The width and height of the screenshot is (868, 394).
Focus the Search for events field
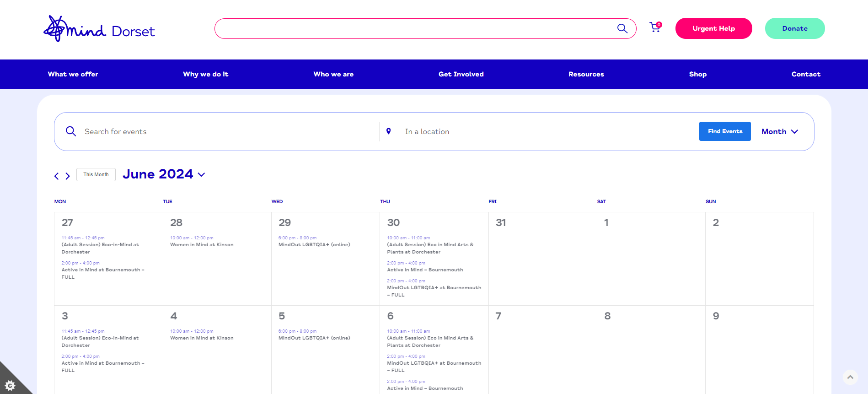(x=229, y=131)
